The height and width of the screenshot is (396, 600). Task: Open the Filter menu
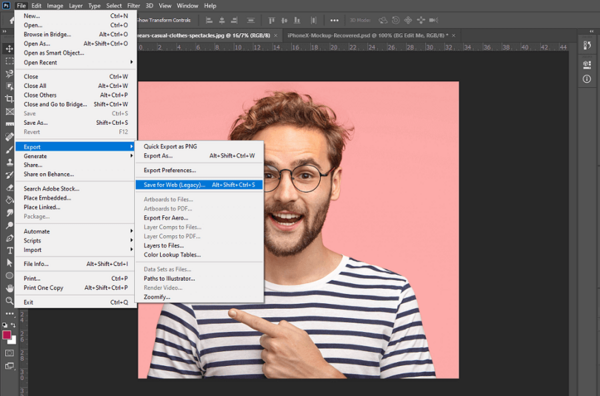[134, 6]
